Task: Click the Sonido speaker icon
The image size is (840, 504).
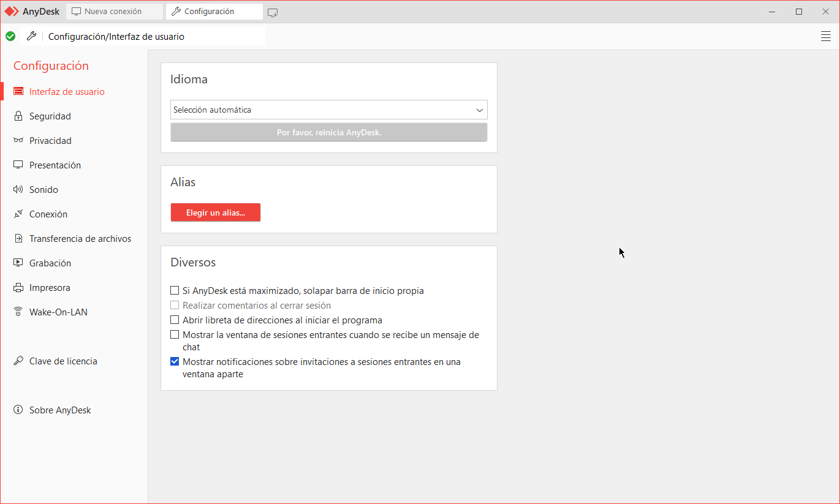Action: [x=18, y=190]
